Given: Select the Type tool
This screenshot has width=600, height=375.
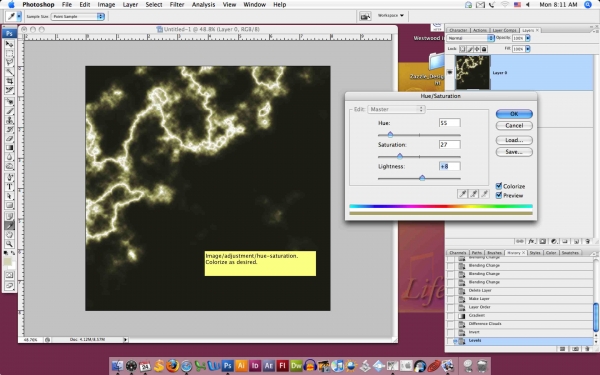Looking at the screenshot, I should [x=9, y=187].
